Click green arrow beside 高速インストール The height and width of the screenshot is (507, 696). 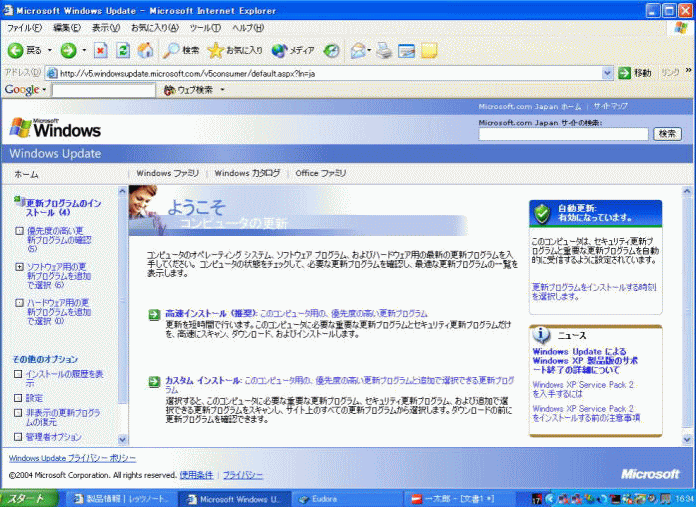pos(154,315)
